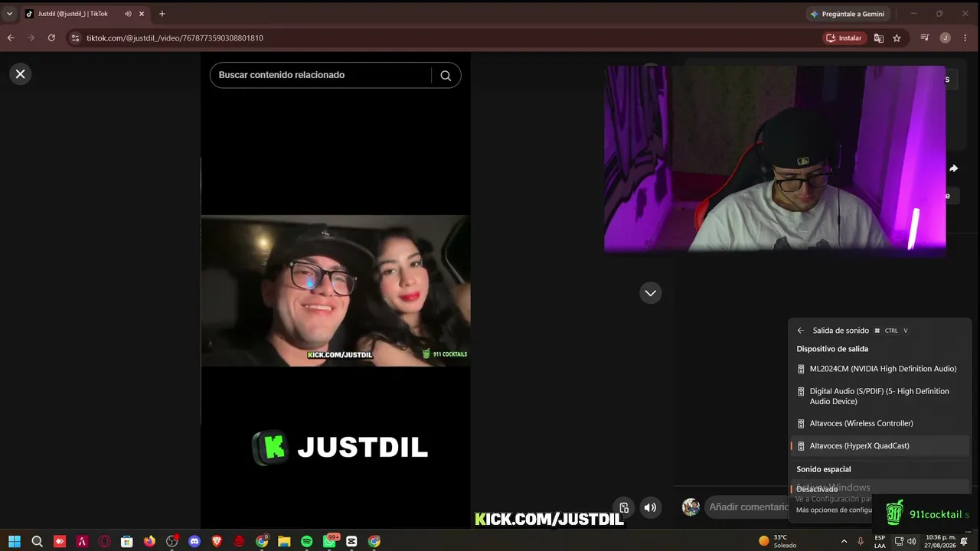
Task: Click 'Pregúntale a Gemini' button
Action: pyautogui.click(x=848, y=14)
